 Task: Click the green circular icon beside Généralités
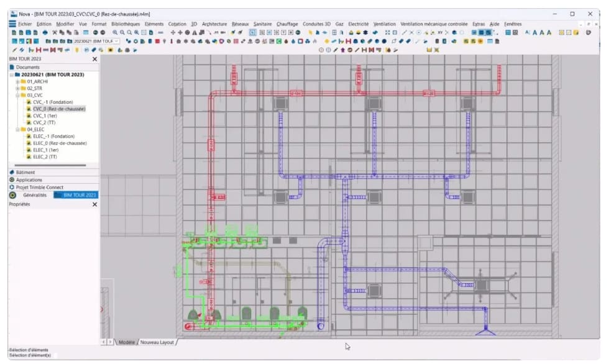13,195
